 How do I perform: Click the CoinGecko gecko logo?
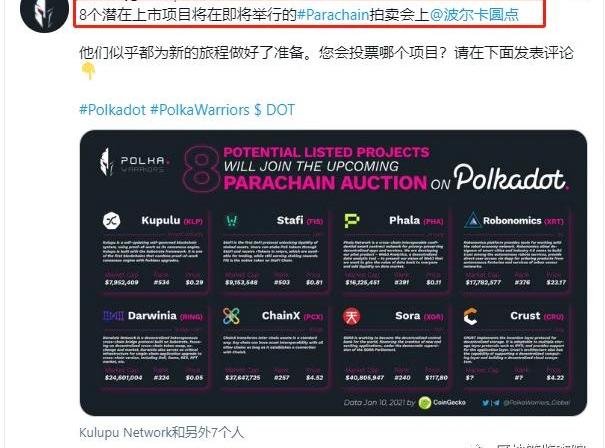point(424,402)
